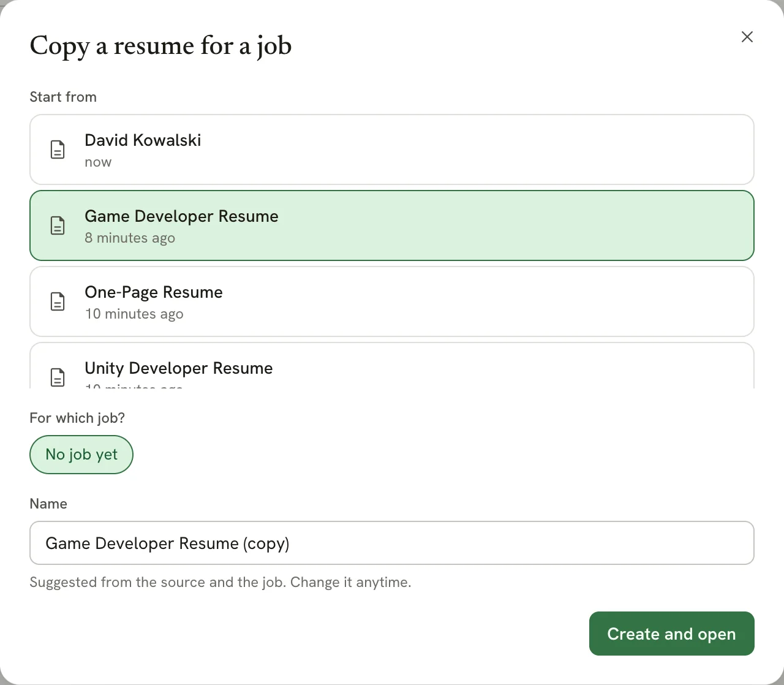The width and height of the screenshot is (784, 685).
Task: Click document icon beside One-Page Resume
Action: 58,301
